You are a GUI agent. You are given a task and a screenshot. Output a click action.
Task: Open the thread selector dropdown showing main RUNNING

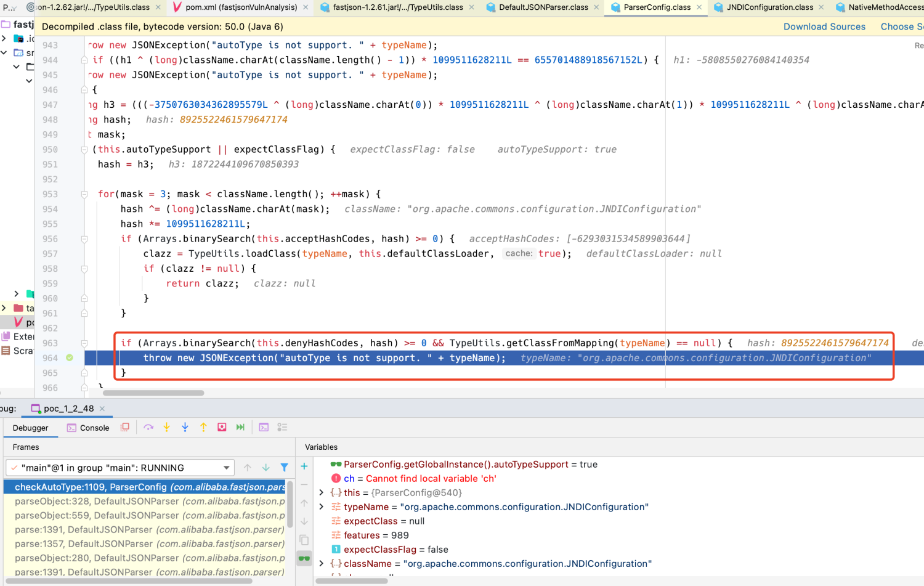coord(120,468)
